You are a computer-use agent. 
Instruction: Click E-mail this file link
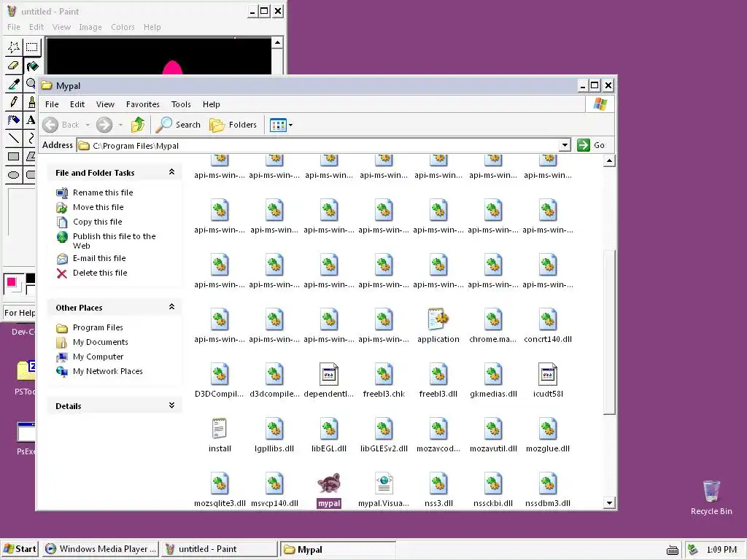point(99,258)
